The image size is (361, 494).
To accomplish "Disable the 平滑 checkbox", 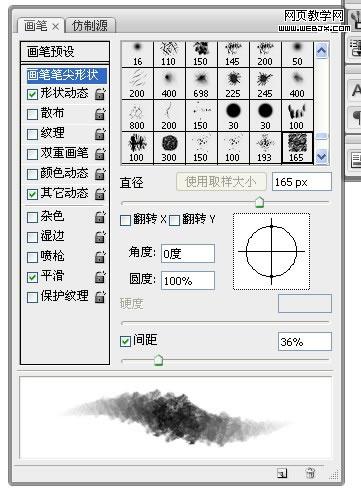I will 32,277.
